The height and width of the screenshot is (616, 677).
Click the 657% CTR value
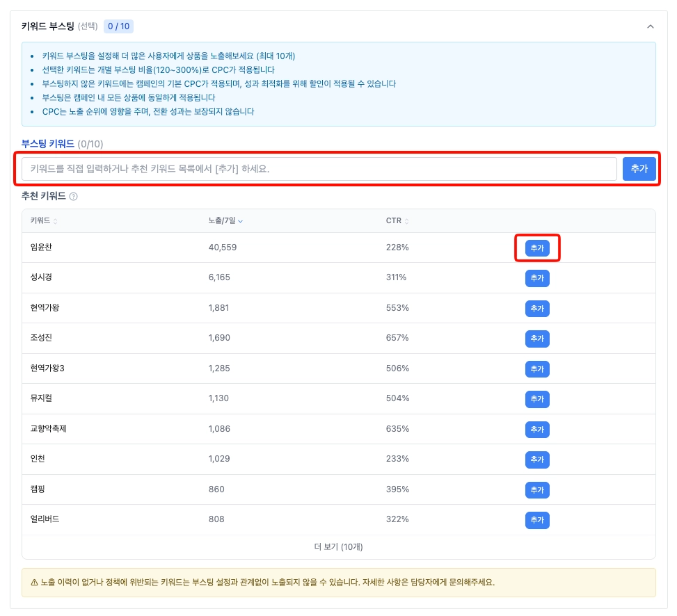click(397, 338)
